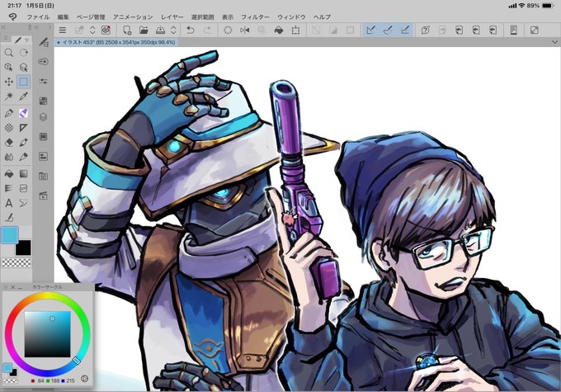
Task: Select the Blend color mixing tool
Action: pyautogui.click(x=9, y=157)
